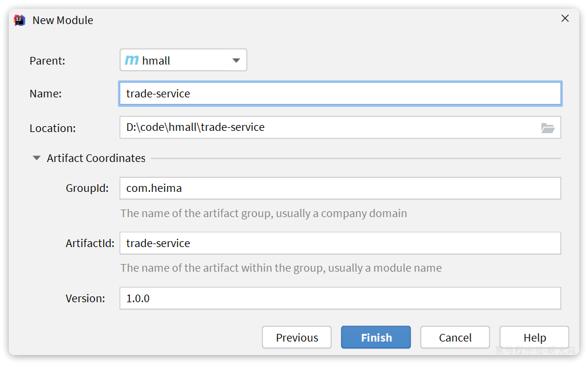Open folder browser for Location

[x=548, y=128]
